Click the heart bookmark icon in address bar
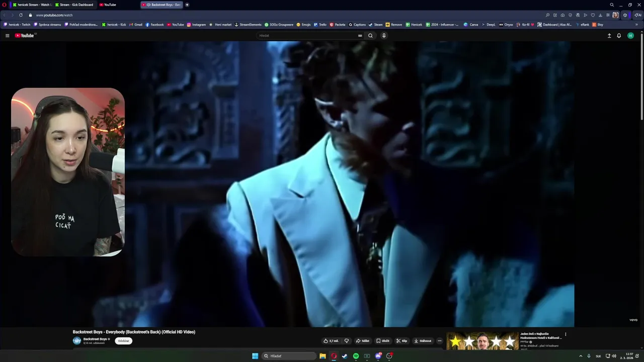This screenshot has width=644, height=362. click(593, 15)
